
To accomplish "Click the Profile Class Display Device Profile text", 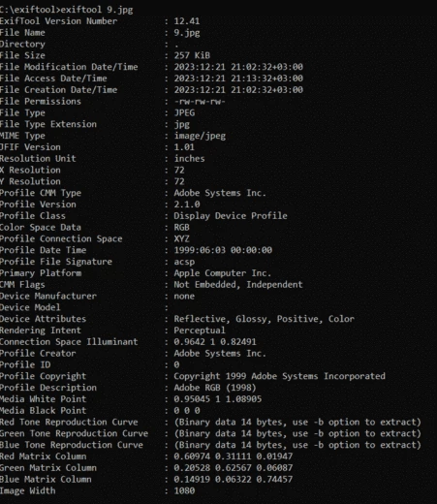I will pos(231,216).
